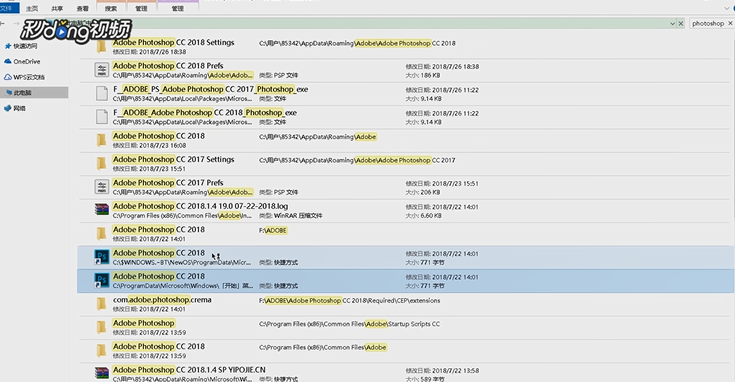This screenshot has height=382, width=735.
Task: Select the icon of Adobe Photoshop CC 2018.1.4 SP YIPOJIE.CN
Action: pyautogui.click(x=102, y=374)
